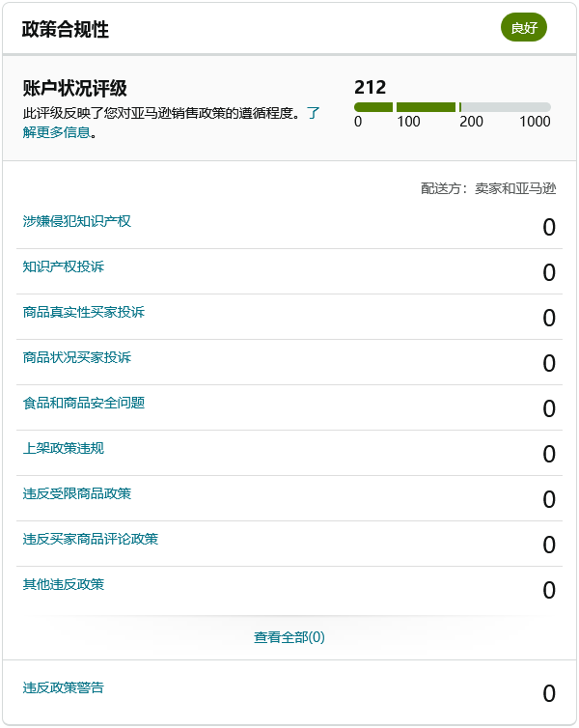The width and height of the screenshot is (579, 728).
Task: Click the count for 其他违反政策
Action: pos(549,591)
